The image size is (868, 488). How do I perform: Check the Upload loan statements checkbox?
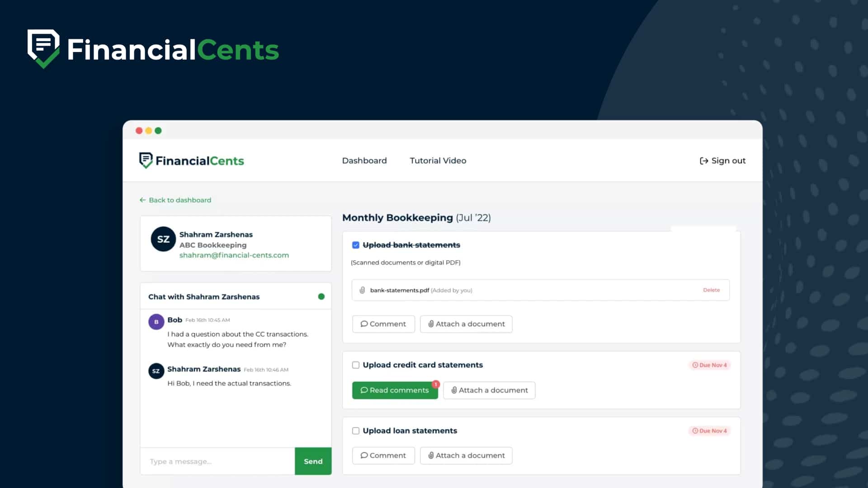(x=355, y=431)
